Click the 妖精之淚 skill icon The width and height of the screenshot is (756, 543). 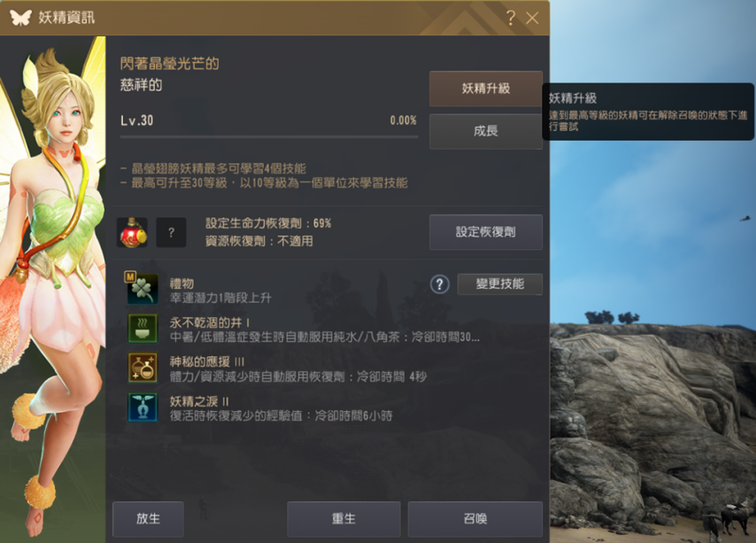tap(143, 407)
